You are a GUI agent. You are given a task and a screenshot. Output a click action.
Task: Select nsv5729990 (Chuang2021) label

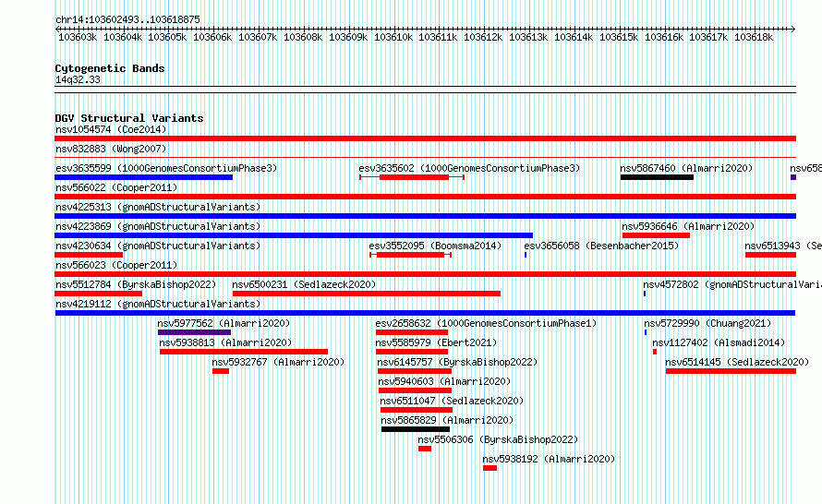(707, 323)
